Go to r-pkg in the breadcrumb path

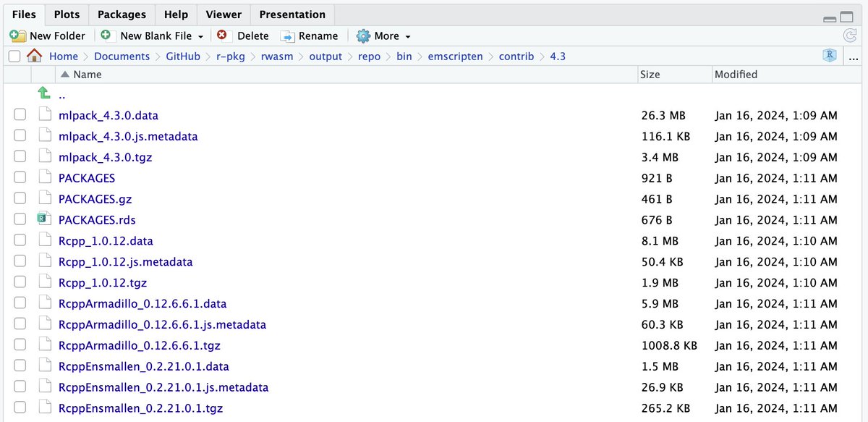click(x=231, y=56)
